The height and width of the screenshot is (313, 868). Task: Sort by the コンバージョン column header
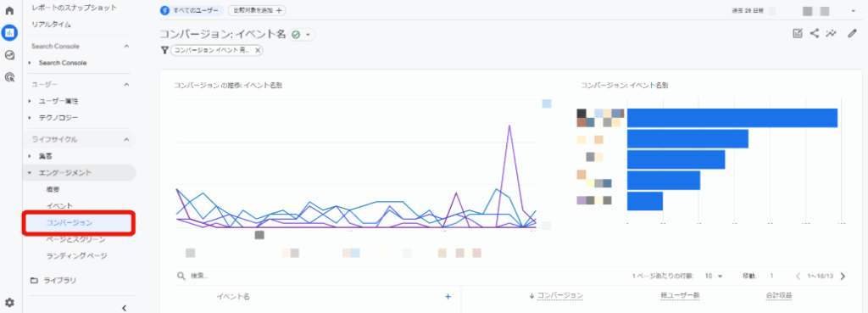(x=556, y=296)
